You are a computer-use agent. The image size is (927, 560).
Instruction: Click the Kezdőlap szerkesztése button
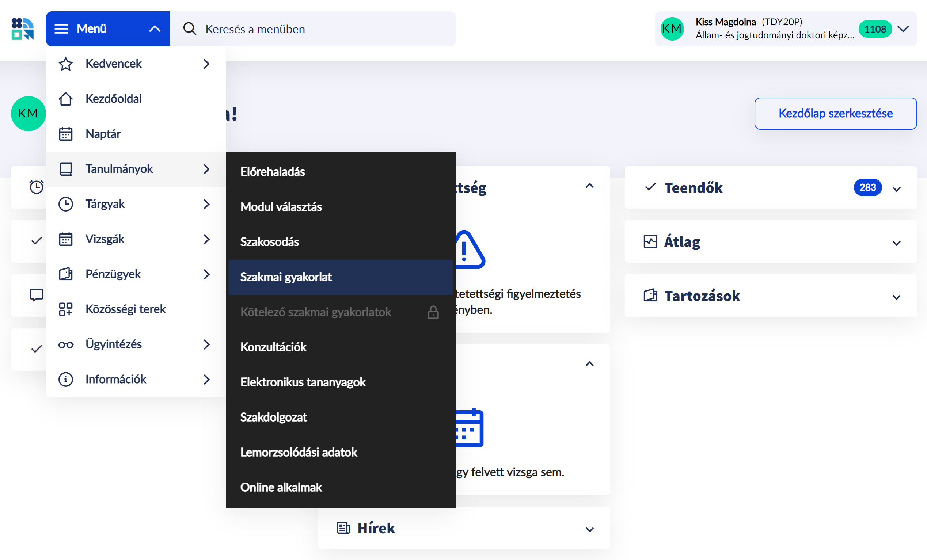[835, 114]
